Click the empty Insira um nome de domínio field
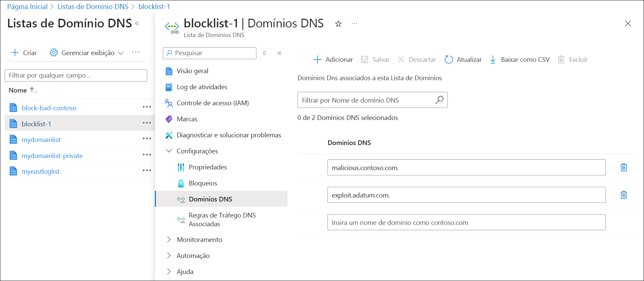The image size is (644, 281). click(x=466, y=222)
